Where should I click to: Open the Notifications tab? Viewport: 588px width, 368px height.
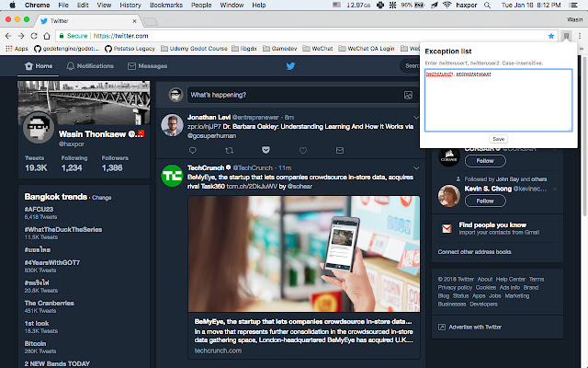tap(90, 66)
